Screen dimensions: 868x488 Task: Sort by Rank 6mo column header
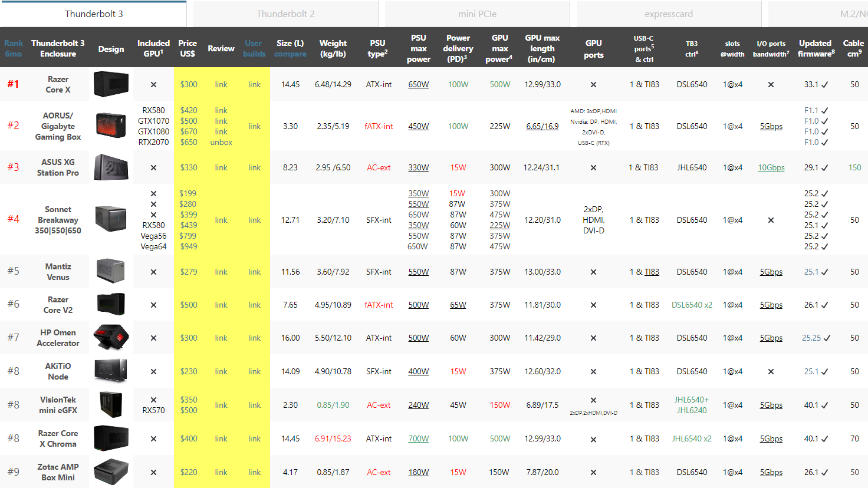14,48
